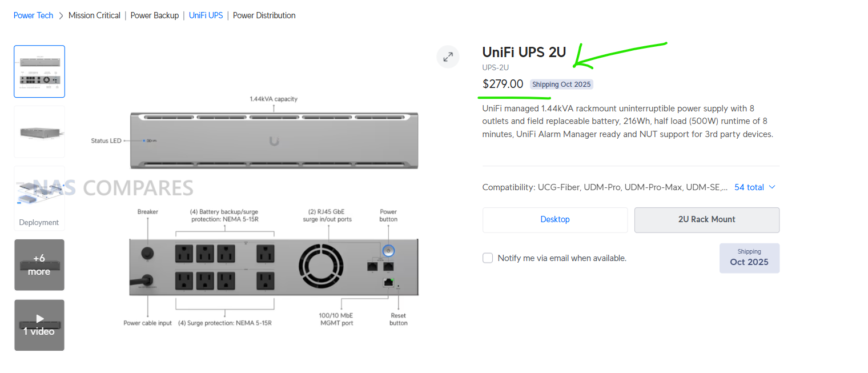Click the Shipping Oct 2025 badge near price

[561, 85]
